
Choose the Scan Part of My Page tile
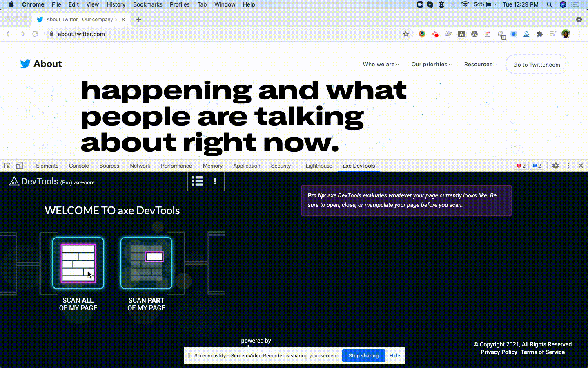(x=146, y=263)
